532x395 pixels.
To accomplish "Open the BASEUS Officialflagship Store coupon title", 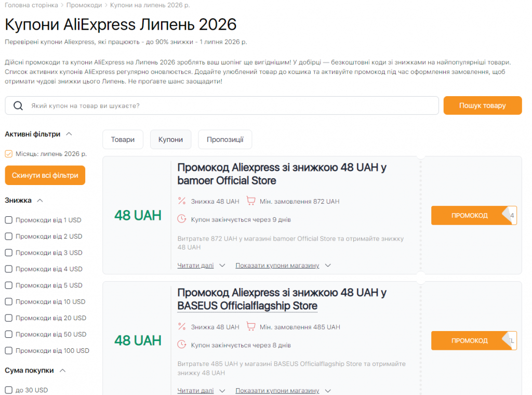I will (282, 299).
